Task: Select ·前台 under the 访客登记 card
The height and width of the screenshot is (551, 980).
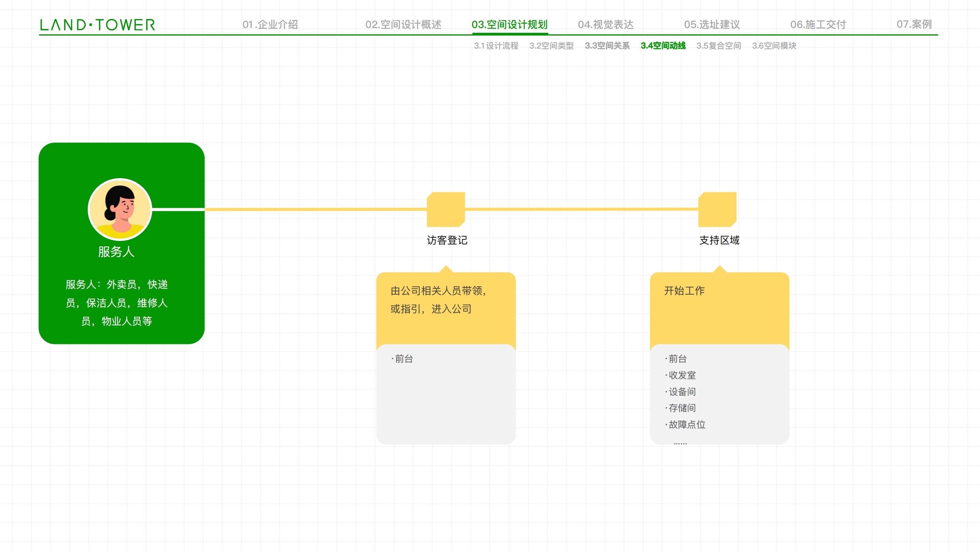Action: pyautogui.click(x=403, y=359)
